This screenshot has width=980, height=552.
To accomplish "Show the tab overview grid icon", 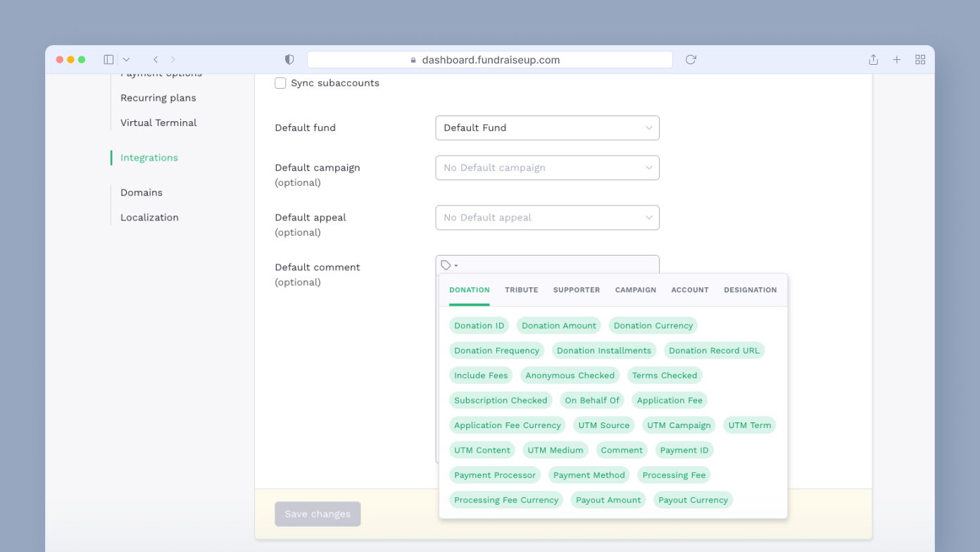I will 920,60.
